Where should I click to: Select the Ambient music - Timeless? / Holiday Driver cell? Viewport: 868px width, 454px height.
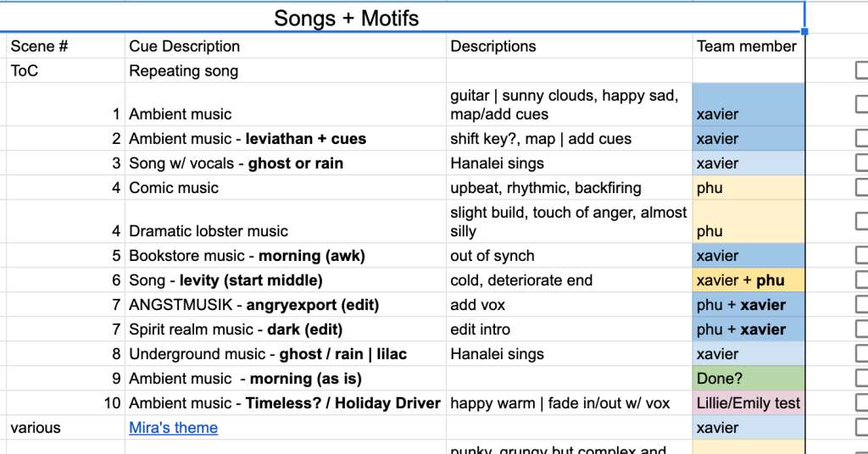pyautogui.click(x=286, y=403)
